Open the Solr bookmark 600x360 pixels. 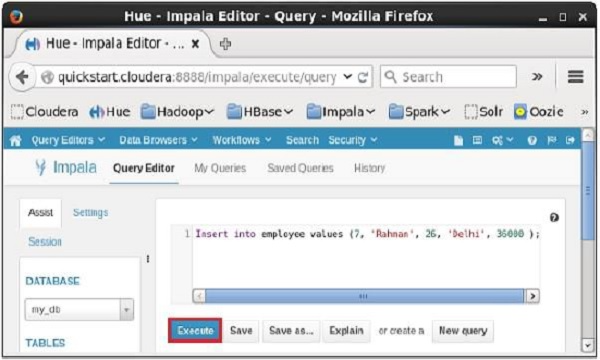tap(483, 112)
